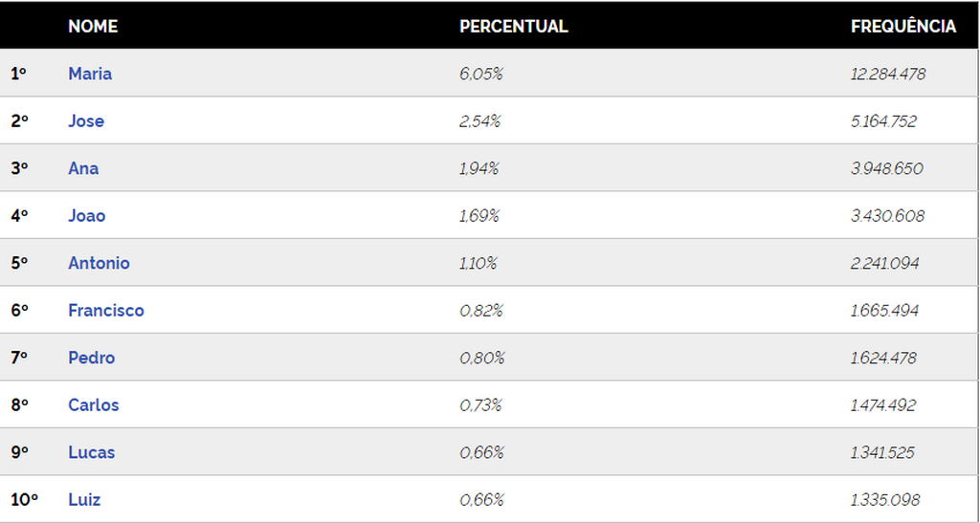Open the Maria name link
980x523 pixels.
click(90, 74)
